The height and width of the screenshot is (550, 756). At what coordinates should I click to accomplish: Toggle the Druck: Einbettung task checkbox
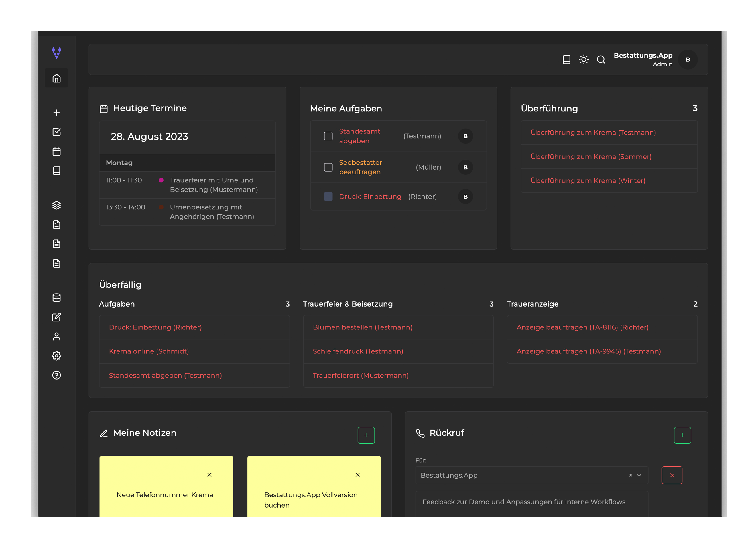(x=328, y=197)
